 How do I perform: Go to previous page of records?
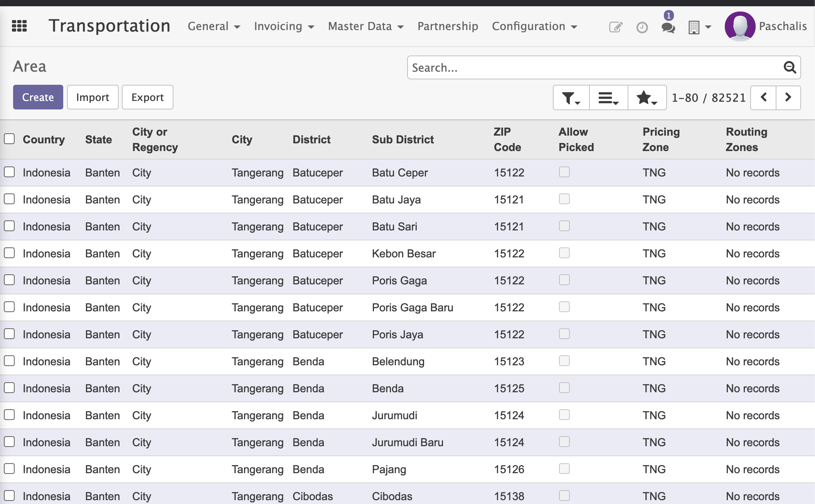pyautogui.click(x=763, y=97)
